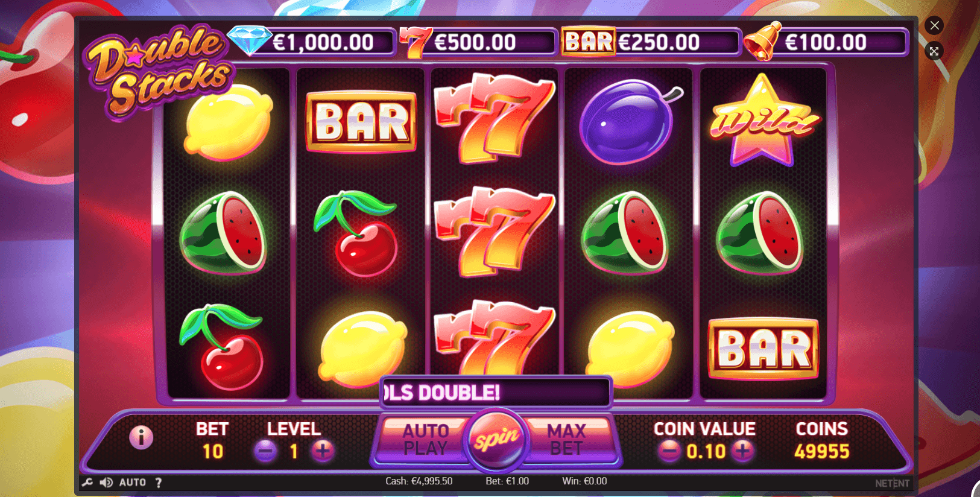
Task: Open AUTO option in bottom bar
Action: pos(133,483)
